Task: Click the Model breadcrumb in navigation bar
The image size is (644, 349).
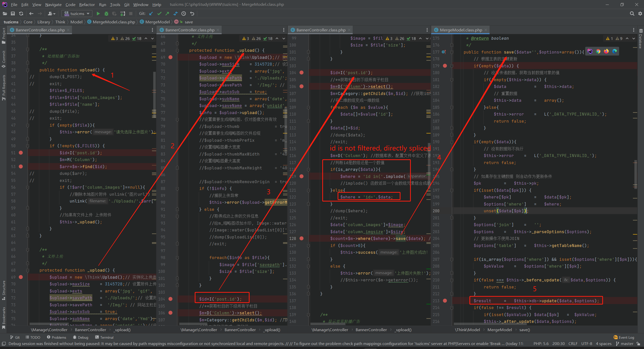Action: coord(76,22)
